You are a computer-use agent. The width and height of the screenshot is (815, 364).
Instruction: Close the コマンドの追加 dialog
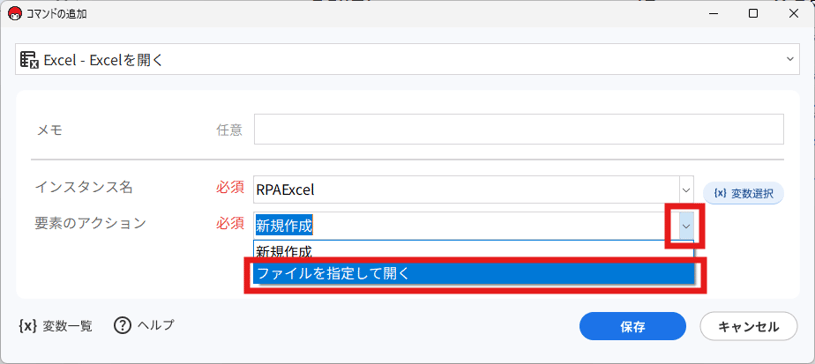pyautogui.click(x=794, y=14)
